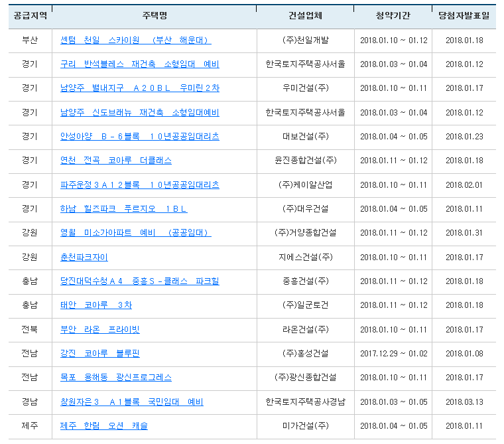The image size is (504, 444).
Task: Open the 센텀 천일 스카이원 (부산 해운대) link
Action: coord(135,40)
